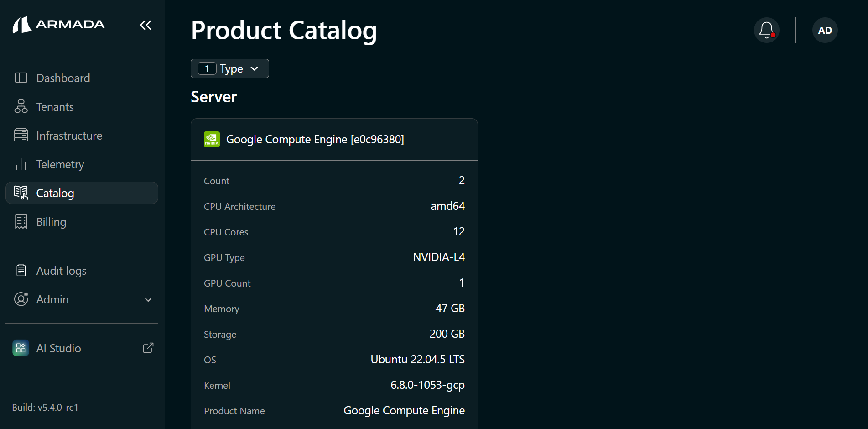Click the kernel 6.8.0-1053-gcp value

[x=427, y=385]
